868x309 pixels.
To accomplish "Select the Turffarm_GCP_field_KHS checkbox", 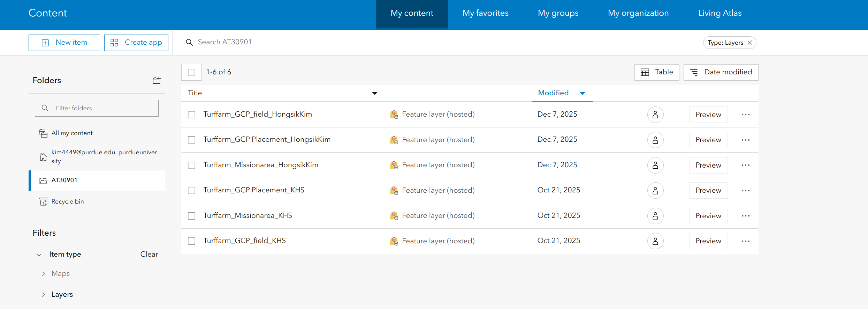I will pos(191,241).
